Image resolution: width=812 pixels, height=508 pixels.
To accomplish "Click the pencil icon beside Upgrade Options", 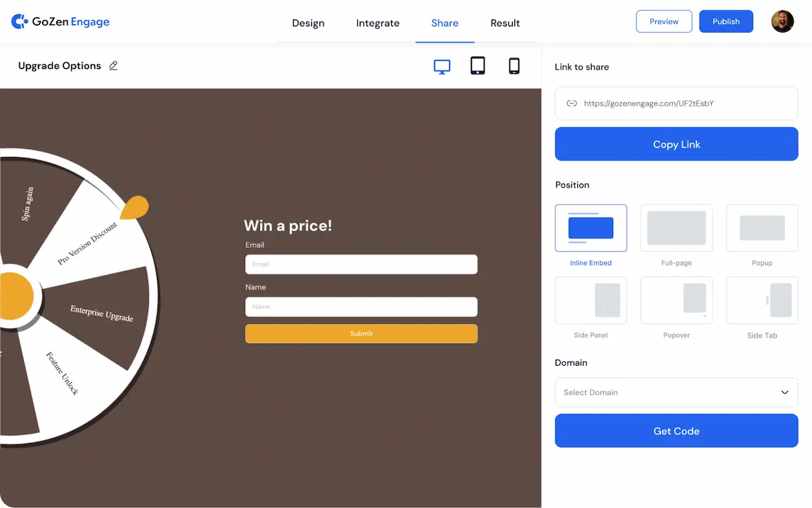I will (113, 66).
